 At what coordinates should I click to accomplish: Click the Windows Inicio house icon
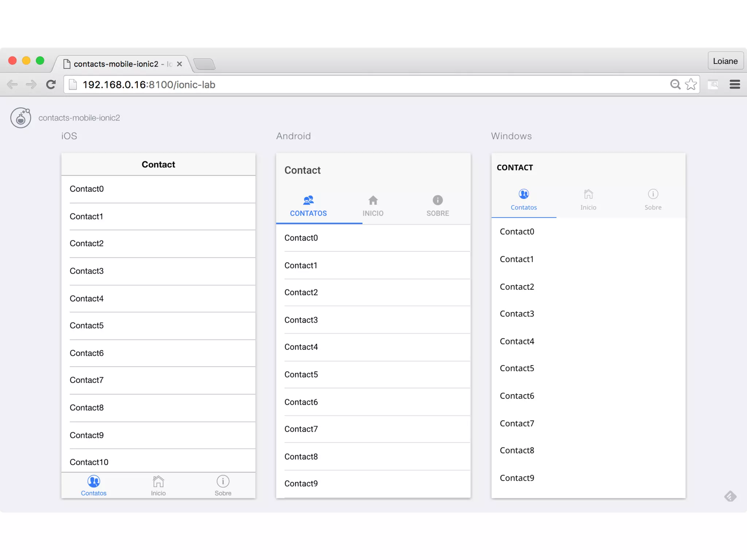point(588,194)
